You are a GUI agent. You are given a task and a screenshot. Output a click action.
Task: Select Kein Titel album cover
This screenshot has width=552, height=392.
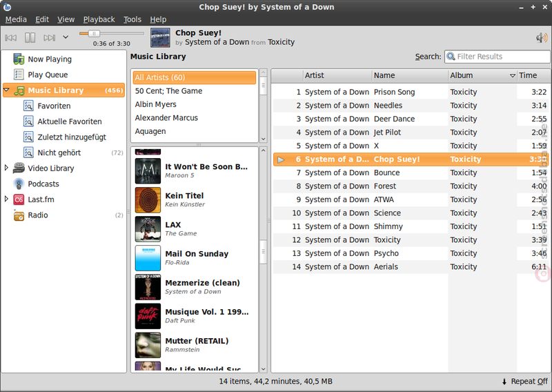pos(148,200)
